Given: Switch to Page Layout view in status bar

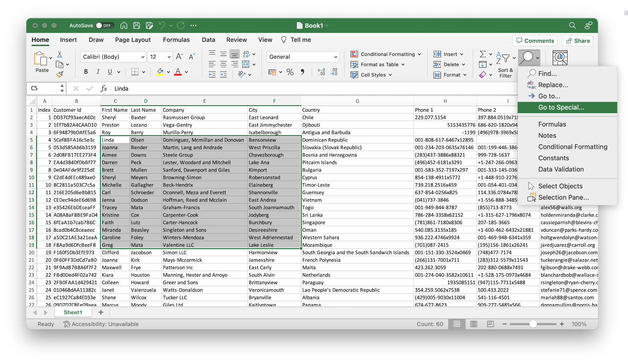Looking at the screenshot, I should point(474,324).
